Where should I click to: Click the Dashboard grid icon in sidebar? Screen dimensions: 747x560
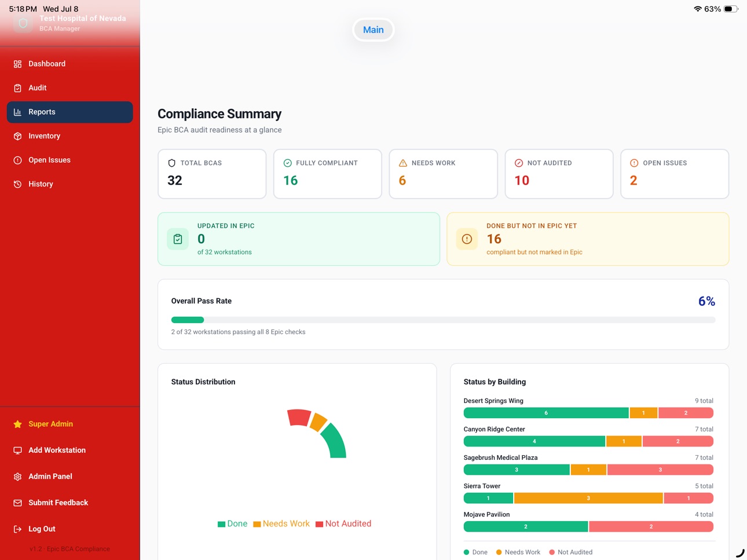click(17, 64)
